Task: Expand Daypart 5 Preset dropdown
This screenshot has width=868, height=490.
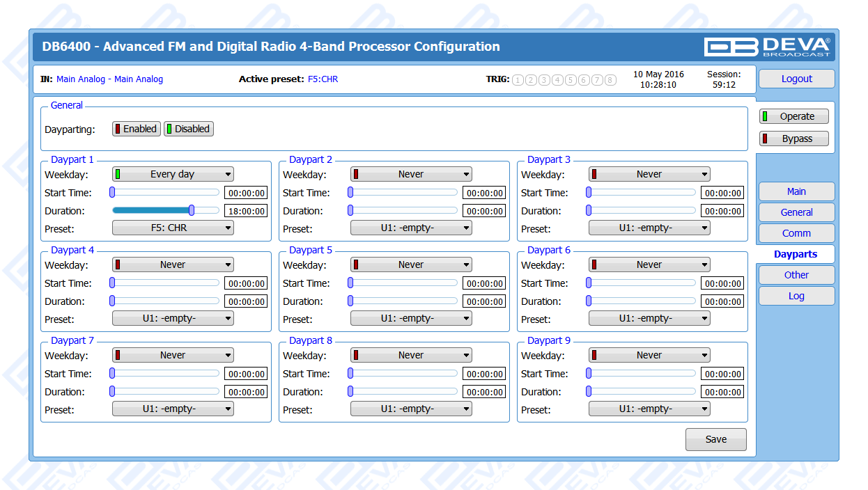Action: point(411,318)
